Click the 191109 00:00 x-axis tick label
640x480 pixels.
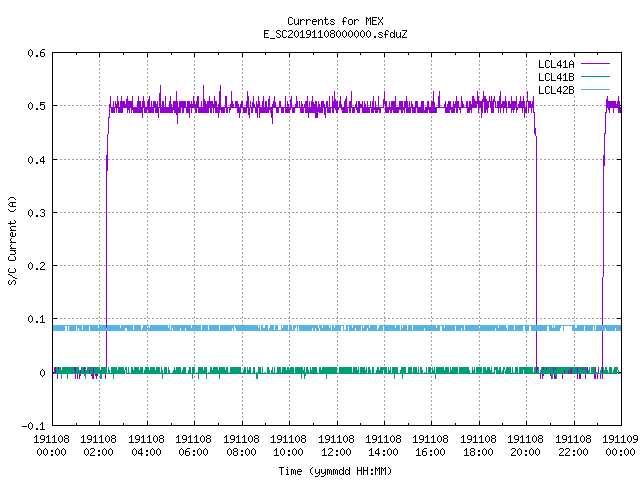[620, 446]
